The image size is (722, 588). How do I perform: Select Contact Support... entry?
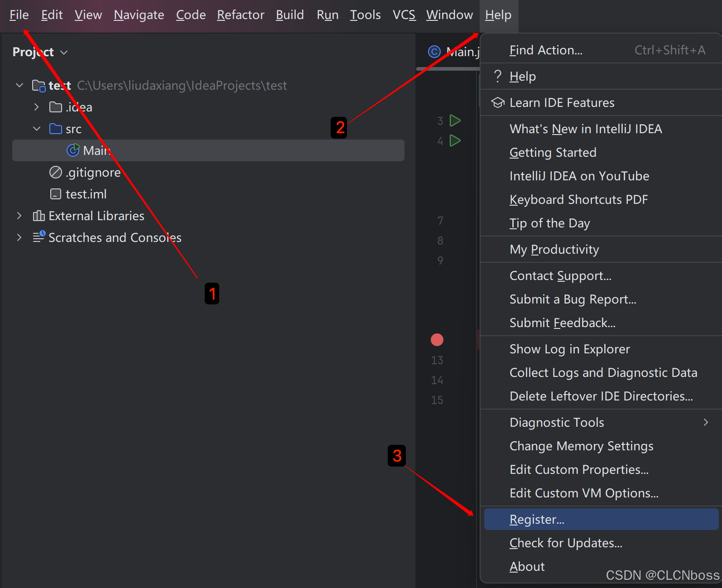pos(601,275)
